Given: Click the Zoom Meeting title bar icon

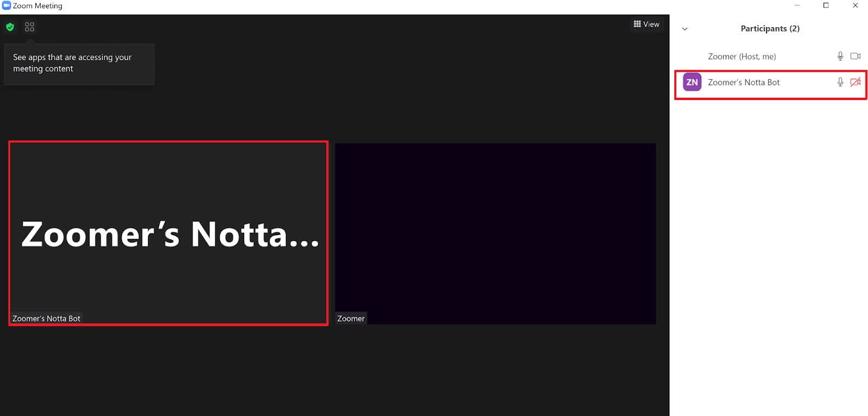Looking at the screenshot, I should (7, 5).
